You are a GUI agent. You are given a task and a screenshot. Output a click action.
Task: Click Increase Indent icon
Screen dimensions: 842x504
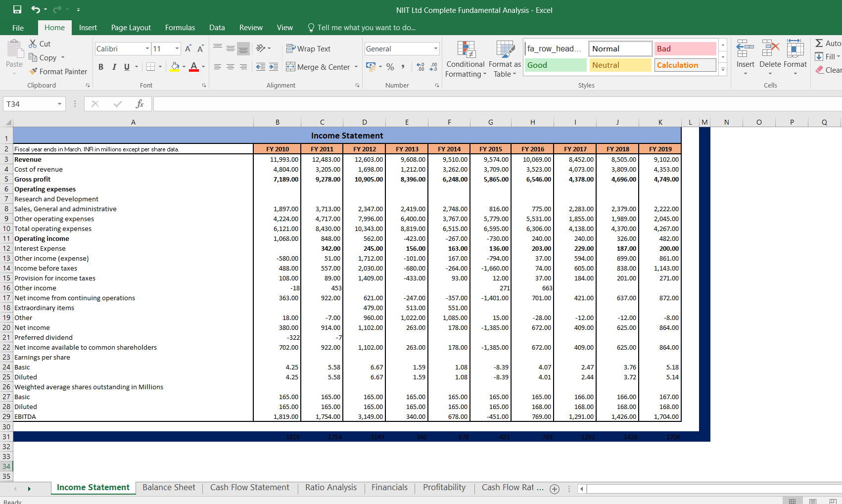[x=274, y=67]
